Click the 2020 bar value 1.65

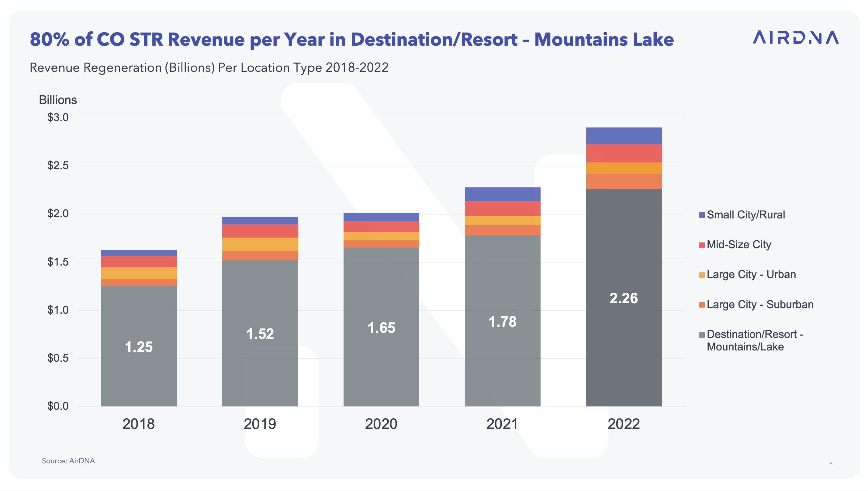381,328
